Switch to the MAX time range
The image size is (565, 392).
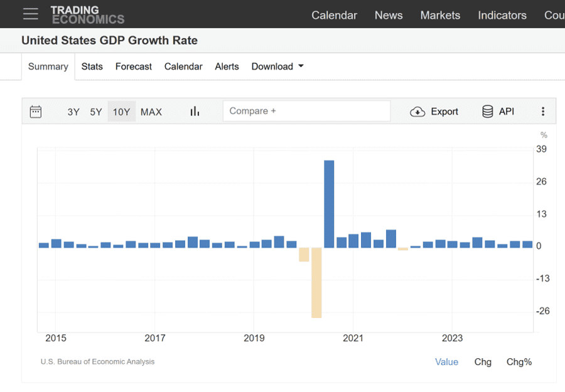point(151,112)
